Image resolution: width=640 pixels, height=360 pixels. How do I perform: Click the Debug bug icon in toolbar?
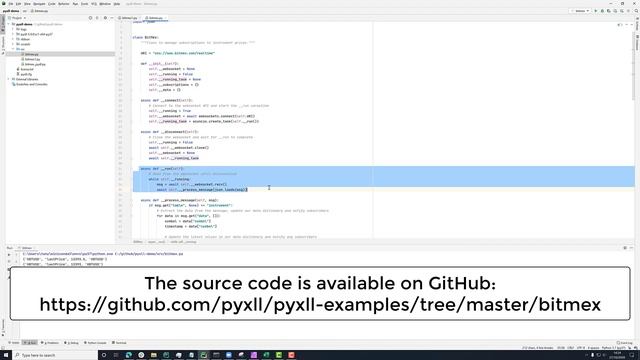tap(602, 11)
